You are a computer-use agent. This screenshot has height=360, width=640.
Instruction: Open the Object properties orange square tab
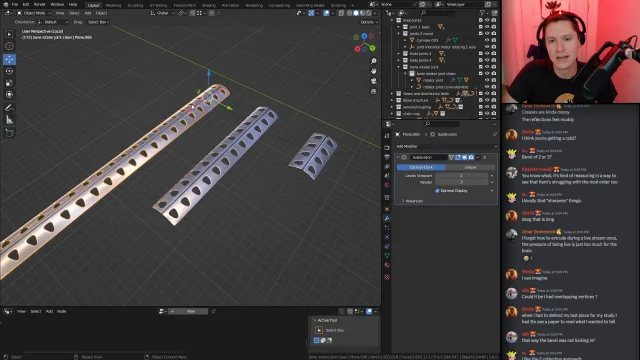click(387, 209)
